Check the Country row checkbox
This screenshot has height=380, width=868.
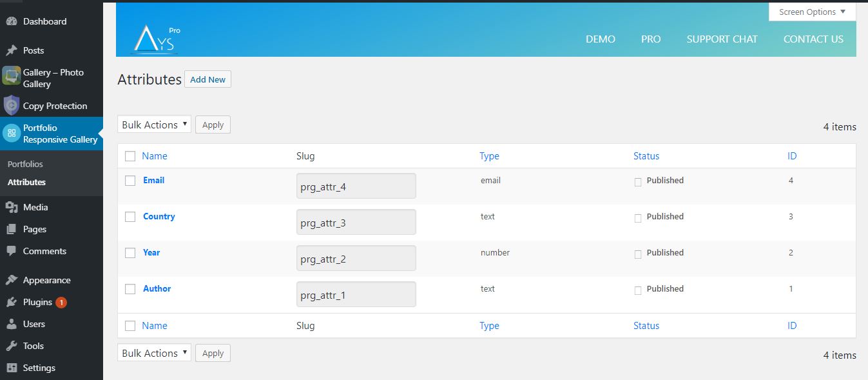(130, 217)
